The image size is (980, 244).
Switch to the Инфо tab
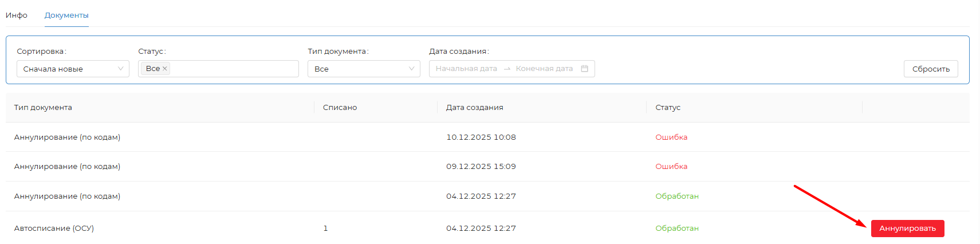[17, 15]
